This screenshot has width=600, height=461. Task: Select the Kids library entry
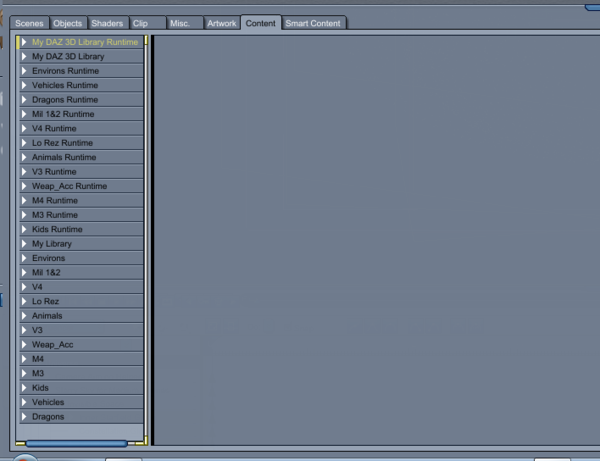pos(82,388)
